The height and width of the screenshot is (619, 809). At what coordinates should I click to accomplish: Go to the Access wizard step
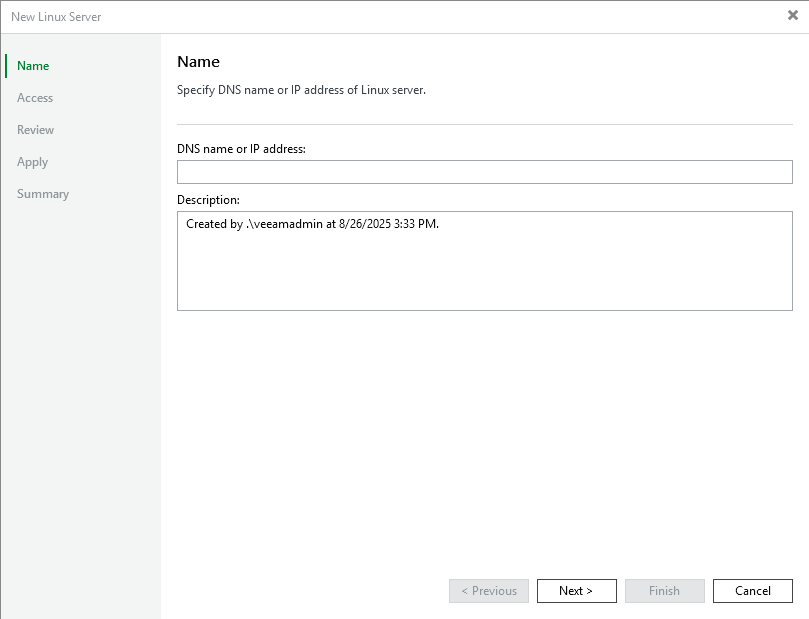pos(35,98)
